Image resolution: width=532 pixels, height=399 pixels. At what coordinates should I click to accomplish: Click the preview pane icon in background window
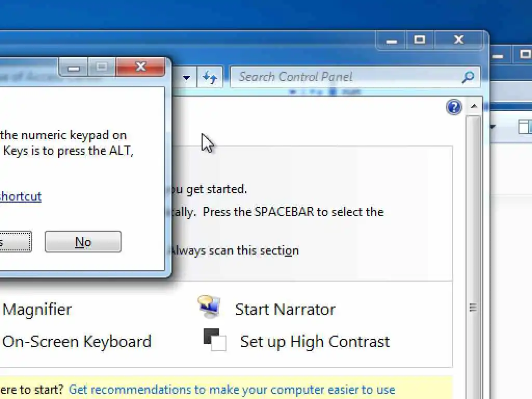coord(525,127)
